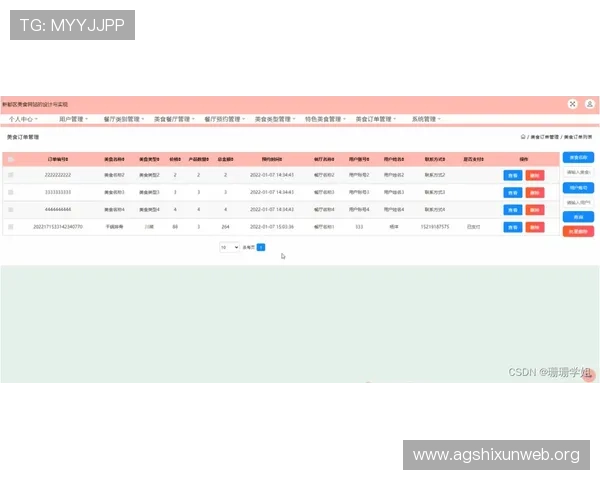
Task: Open the page size dropdown showing 10
Action: pos(228,246)
